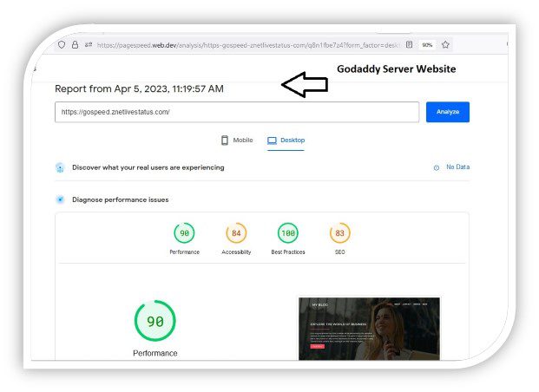Reset the 90% zoom level indicator
The width and height of the screenshot is (539, 392).
427,45
